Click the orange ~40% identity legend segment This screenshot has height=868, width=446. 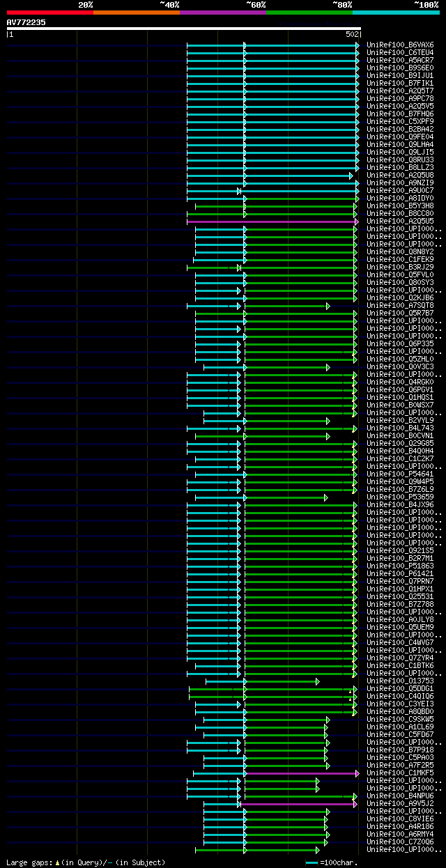click(136, 13)
